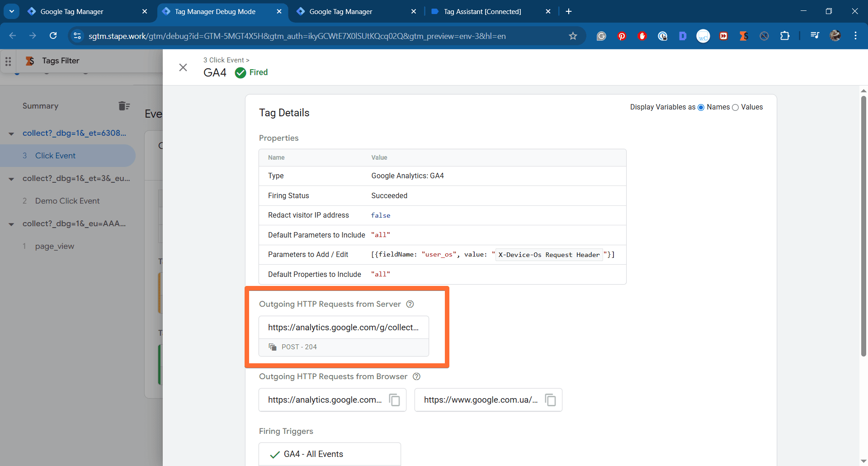This screenshot has height=466, width=868.
Task: Select the Demo Click Event entry
Action: pos(67,201)
